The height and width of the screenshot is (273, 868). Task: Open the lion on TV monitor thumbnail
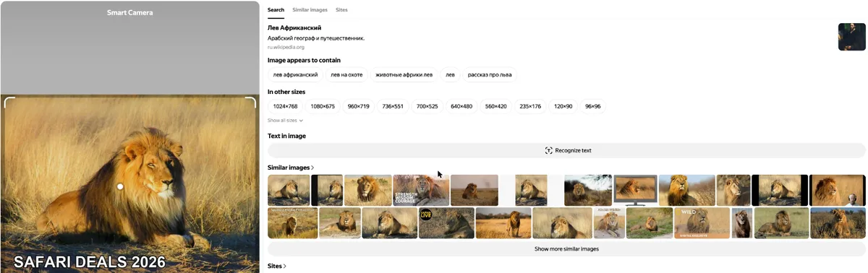pos(635,190)
